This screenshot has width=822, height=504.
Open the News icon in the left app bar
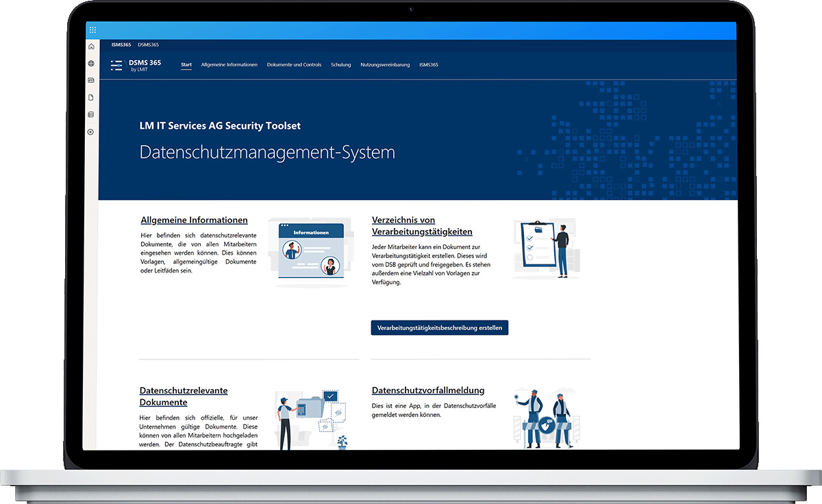tap(91, 81)
